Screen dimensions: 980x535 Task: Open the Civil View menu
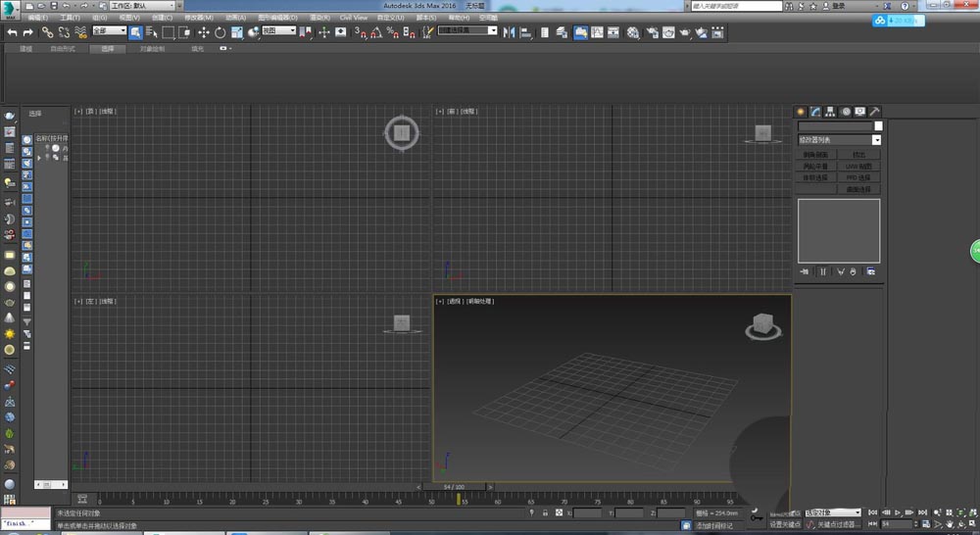(354, 18)
